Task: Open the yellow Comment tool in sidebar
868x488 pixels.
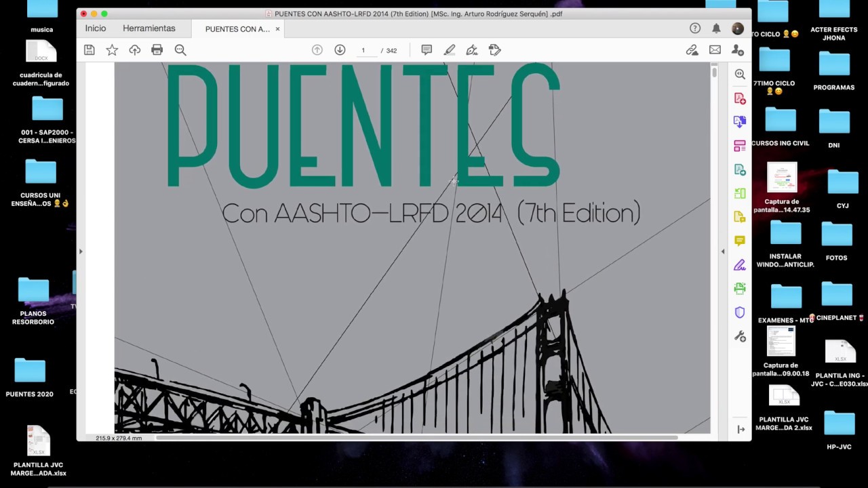Action: click(x=740, y=241)
